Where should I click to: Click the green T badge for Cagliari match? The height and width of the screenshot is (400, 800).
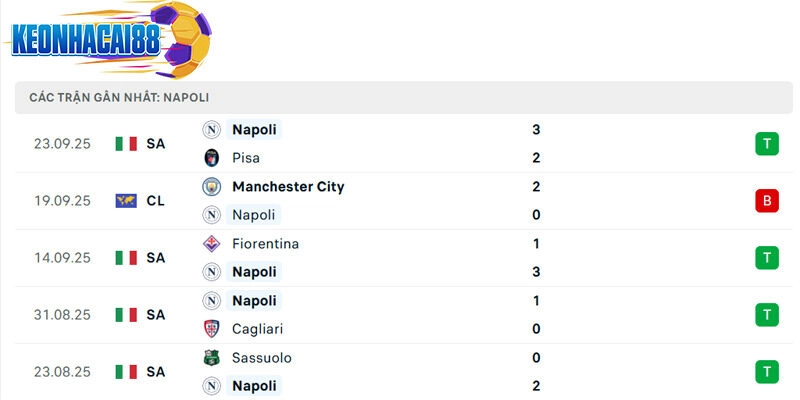pyautogui.click(x=766, y=315)
